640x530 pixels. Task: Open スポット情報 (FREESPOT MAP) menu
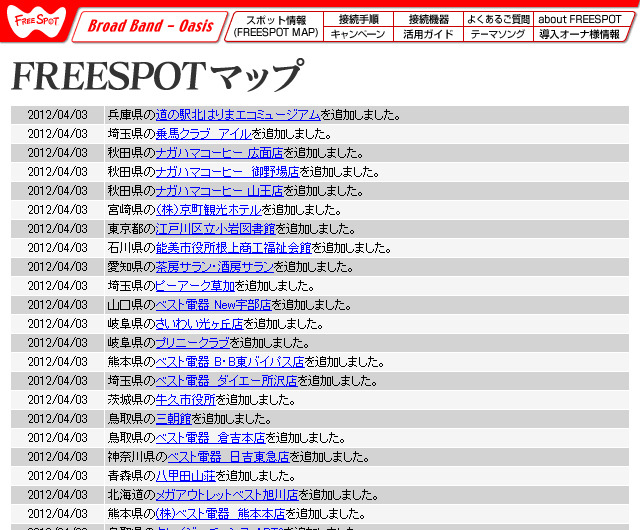pos(276,26)
